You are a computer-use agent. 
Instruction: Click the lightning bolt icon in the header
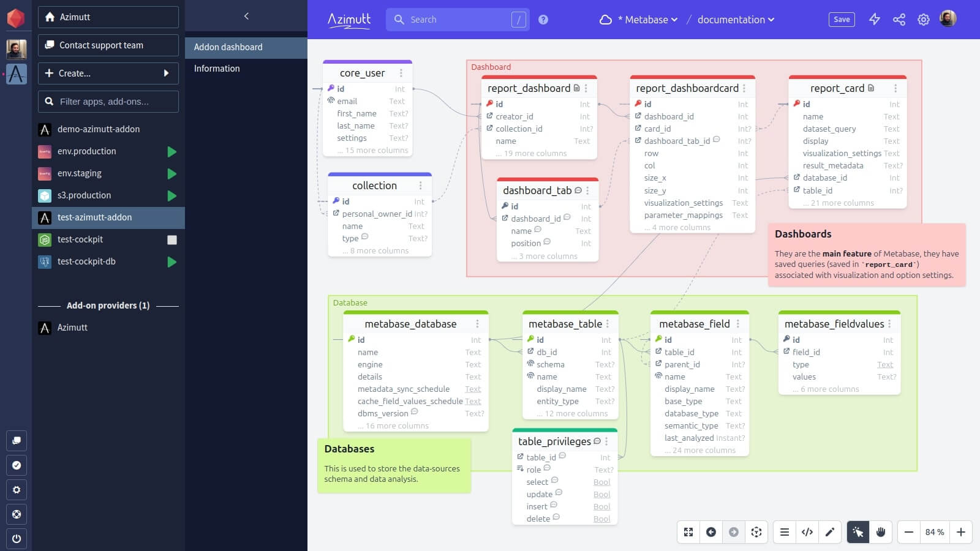[x=874, y=20]
